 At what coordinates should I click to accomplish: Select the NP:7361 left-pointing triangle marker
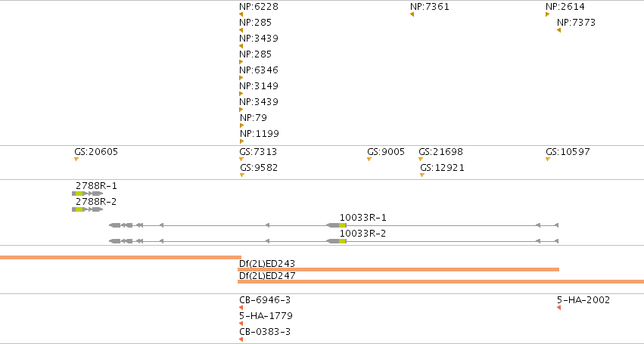tap(412, 14)
